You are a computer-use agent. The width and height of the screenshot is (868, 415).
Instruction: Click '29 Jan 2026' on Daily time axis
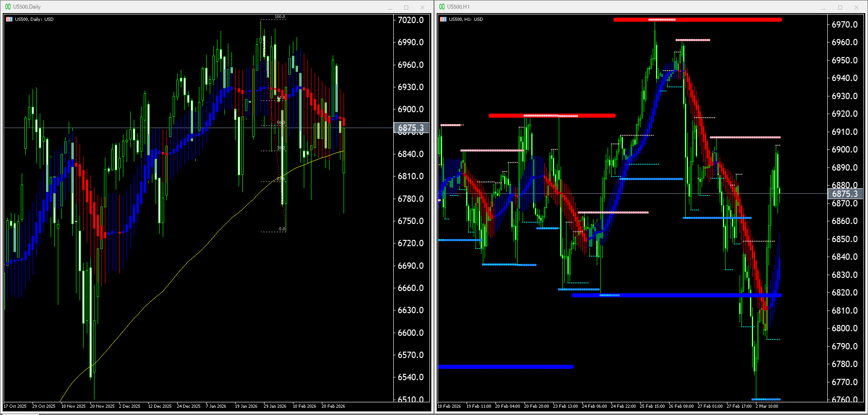click(275, 406)
